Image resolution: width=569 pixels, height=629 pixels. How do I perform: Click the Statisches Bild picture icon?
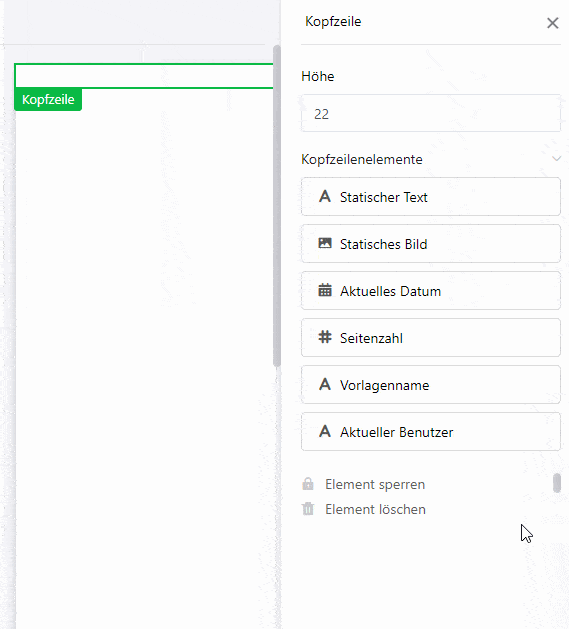pyautogui.click(x=325, y=243)
